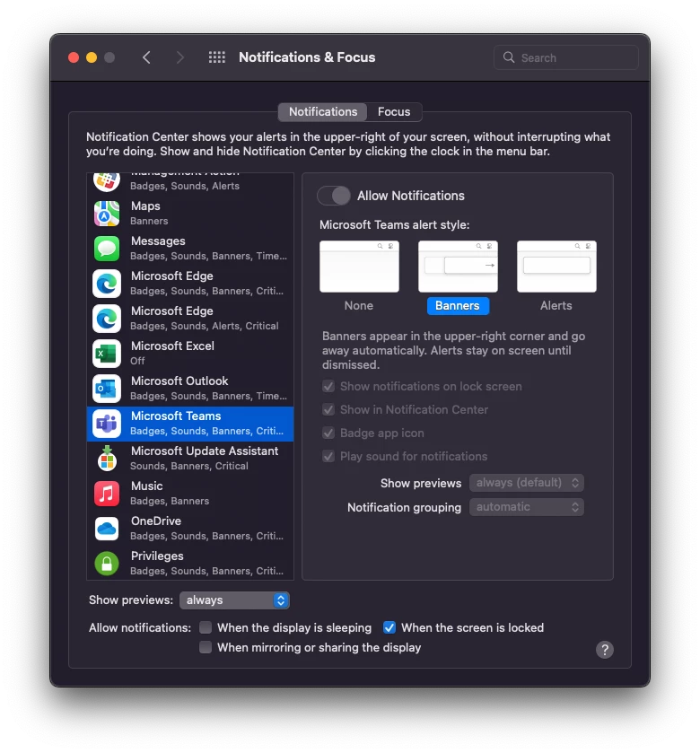The width and height of the screenshot is (700, 753).
Task: Click the Alerts style label
Action: (556, 306)
